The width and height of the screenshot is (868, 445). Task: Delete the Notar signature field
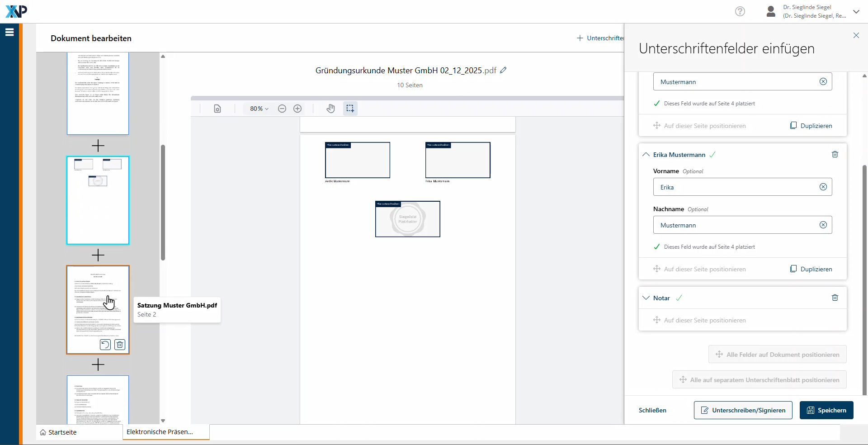[835, 298]
